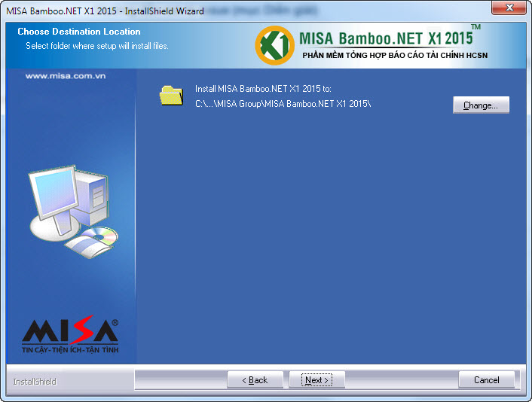
Task: Proceed with the Next button
Action: click(317, 380)
